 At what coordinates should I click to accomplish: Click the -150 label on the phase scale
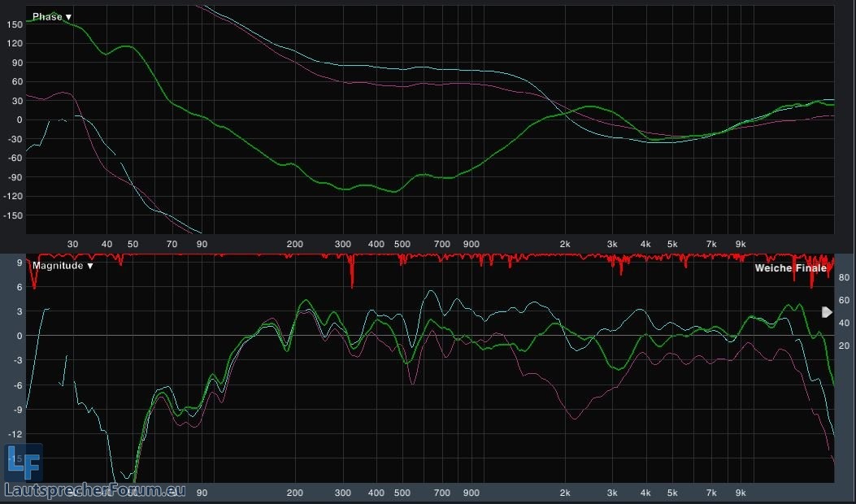click(x=11, y=216)
